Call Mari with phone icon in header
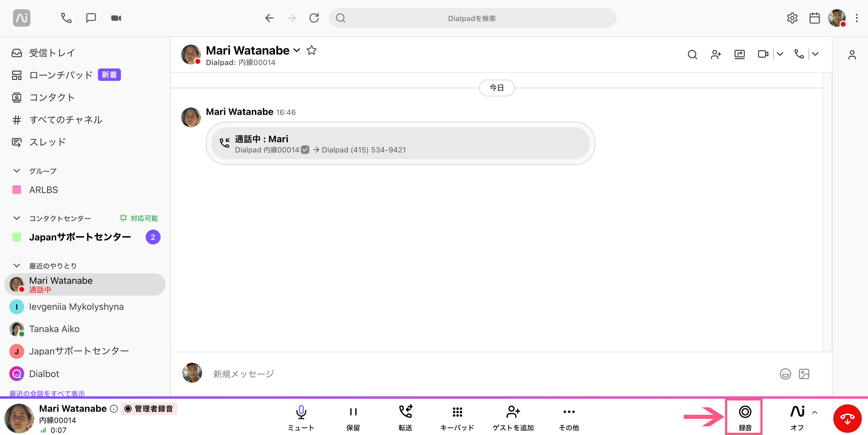 pyautogui.click(x=799, y=54)
